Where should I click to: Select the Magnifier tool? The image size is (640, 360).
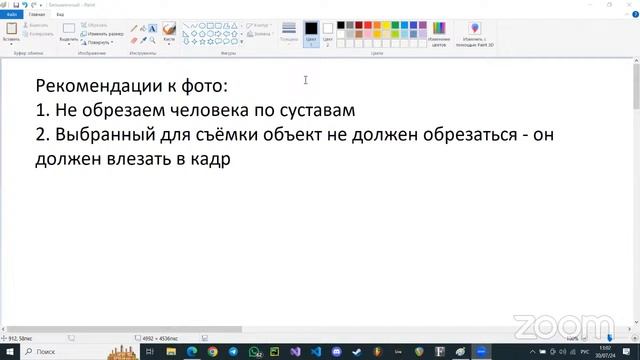pyautogui.click(x=152, y=40)
